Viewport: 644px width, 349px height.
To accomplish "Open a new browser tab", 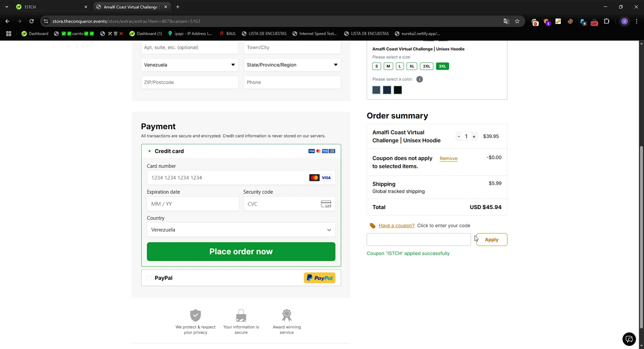I will tap(178, 7).
